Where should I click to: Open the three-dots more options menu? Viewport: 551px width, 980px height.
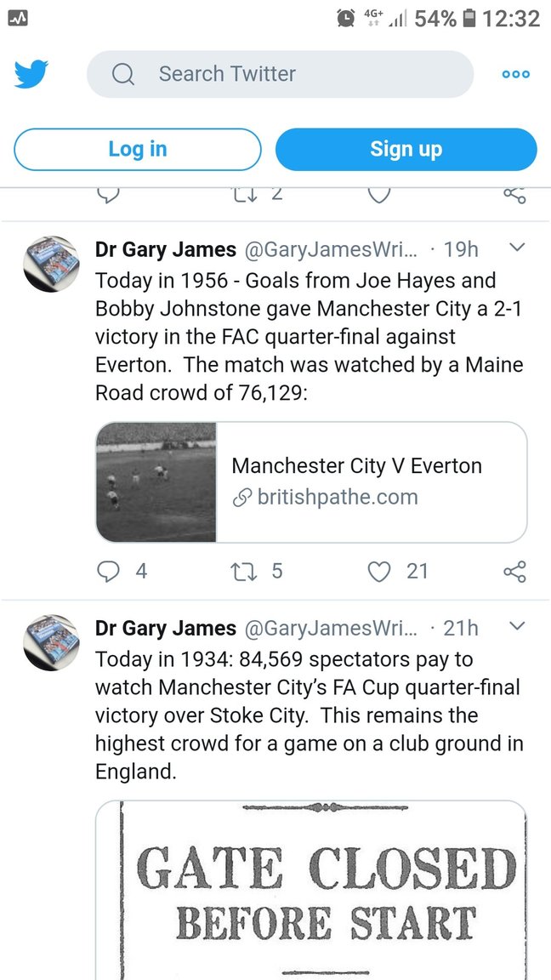point(515,75)
